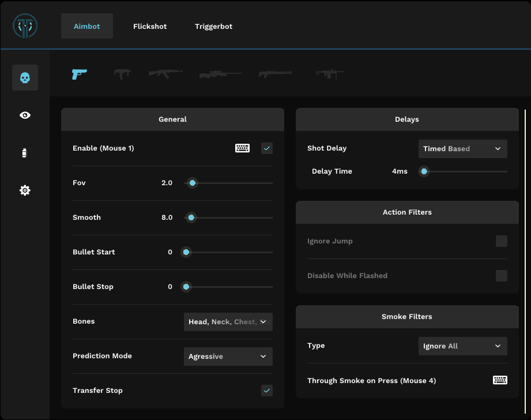The width and height of the screenshot is (531, 420).
Task: Select the sniper rifle weapon icon
Action: [220, 74]
